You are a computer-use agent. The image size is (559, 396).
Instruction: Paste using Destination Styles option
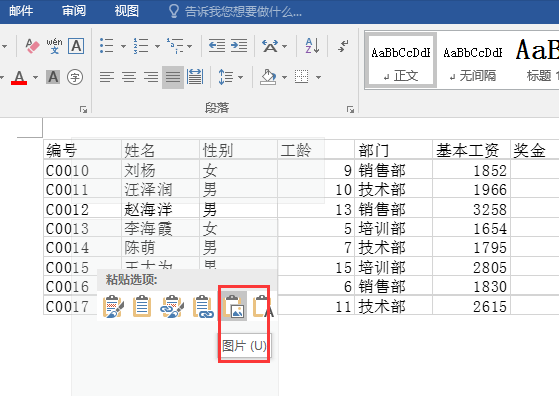click(x=142, y=306)
